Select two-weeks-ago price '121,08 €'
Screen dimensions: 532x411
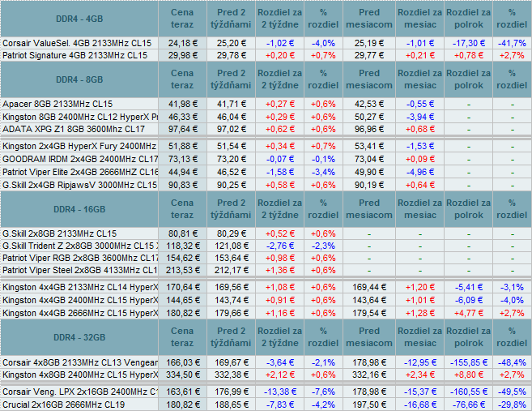(232, 246)
